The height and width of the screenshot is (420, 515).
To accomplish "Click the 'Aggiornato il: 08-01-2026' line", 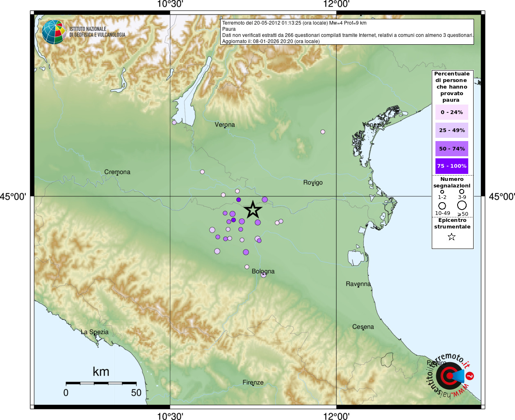I will point(271,41).
